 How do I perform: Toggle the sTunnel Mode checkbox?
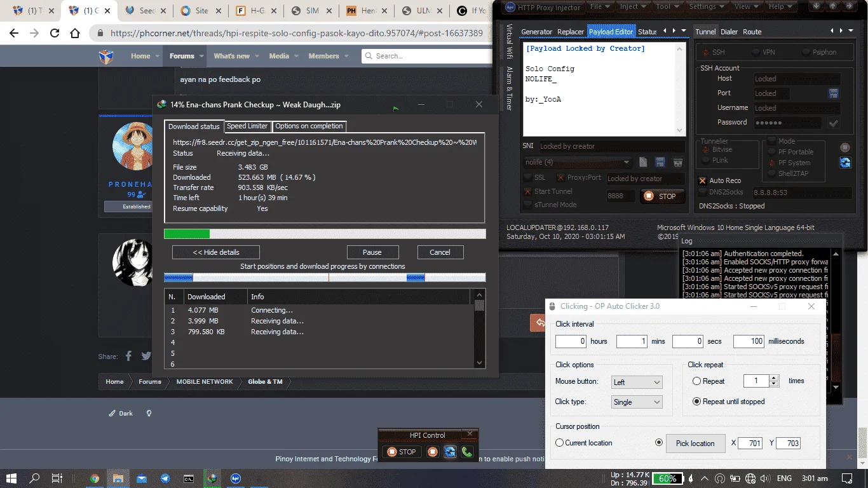[528, 205]
